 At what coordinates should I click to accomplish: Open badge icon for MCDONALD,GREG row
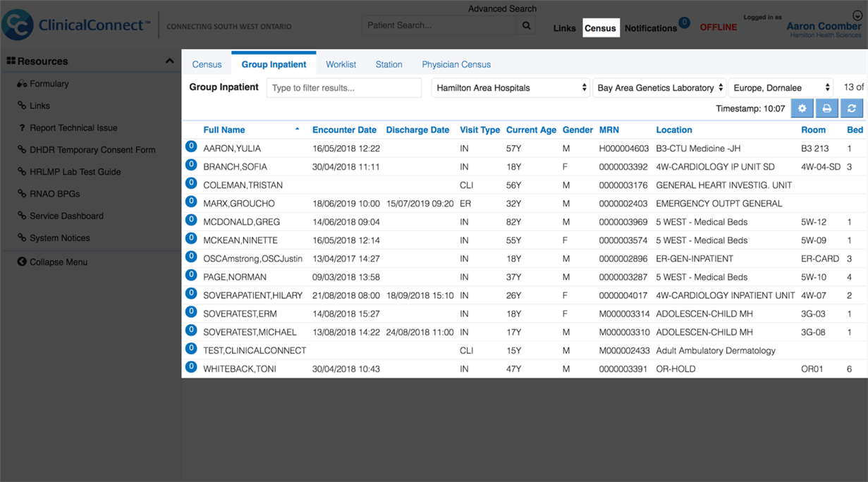tap(190, 220)
